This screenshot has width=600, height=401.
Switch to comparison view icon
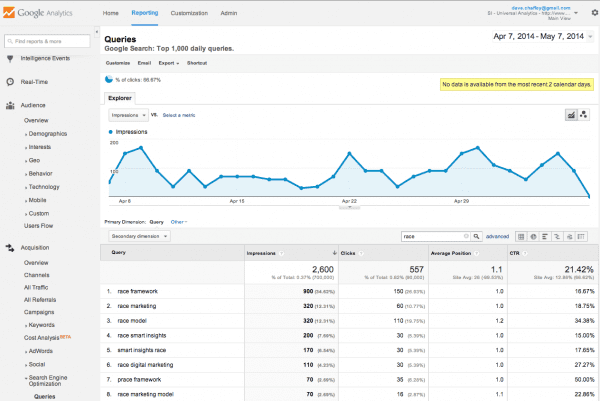click(x=557, y=236)
